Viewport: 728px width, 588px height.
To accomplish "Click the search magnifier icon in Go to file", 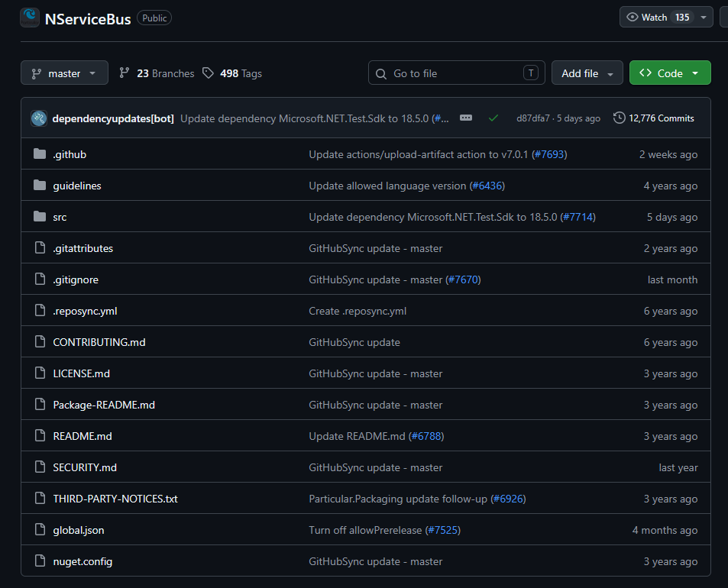I will pos(381,74).
